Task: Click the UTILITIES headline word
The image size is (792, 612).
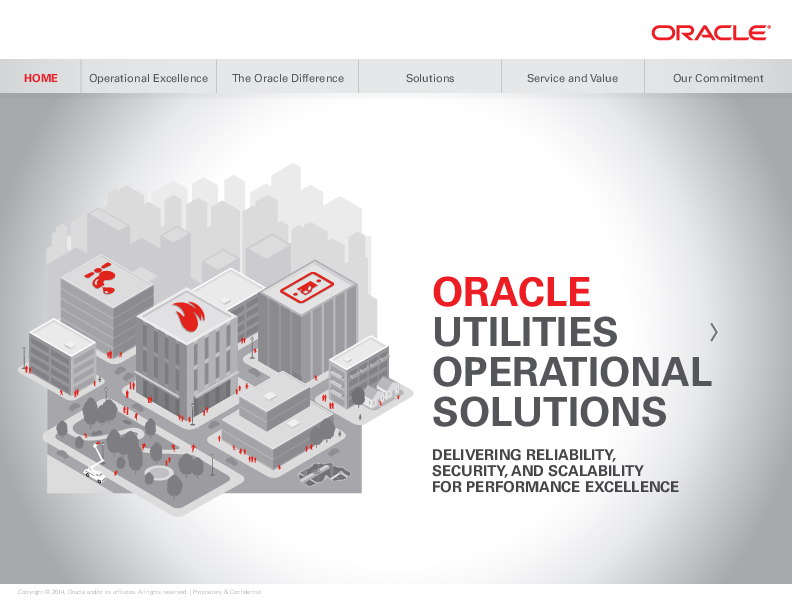Action: point(525,331)
